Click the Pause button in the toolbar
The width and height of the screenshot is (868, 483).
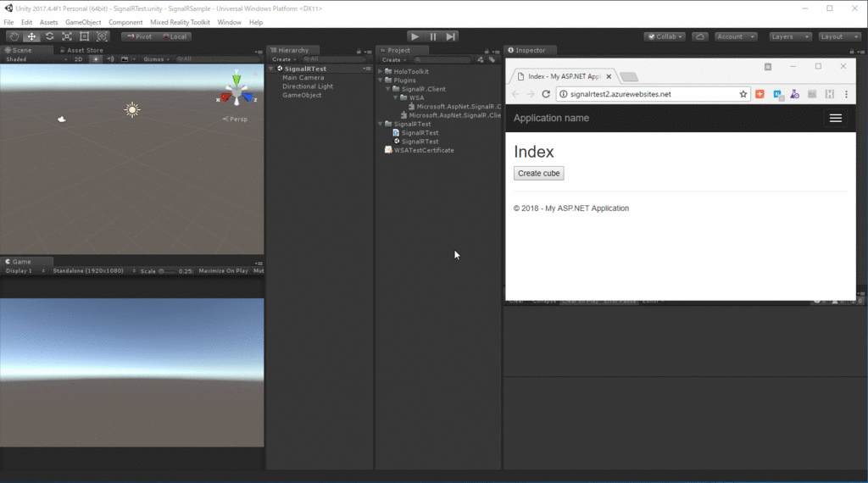click(433, 36)
